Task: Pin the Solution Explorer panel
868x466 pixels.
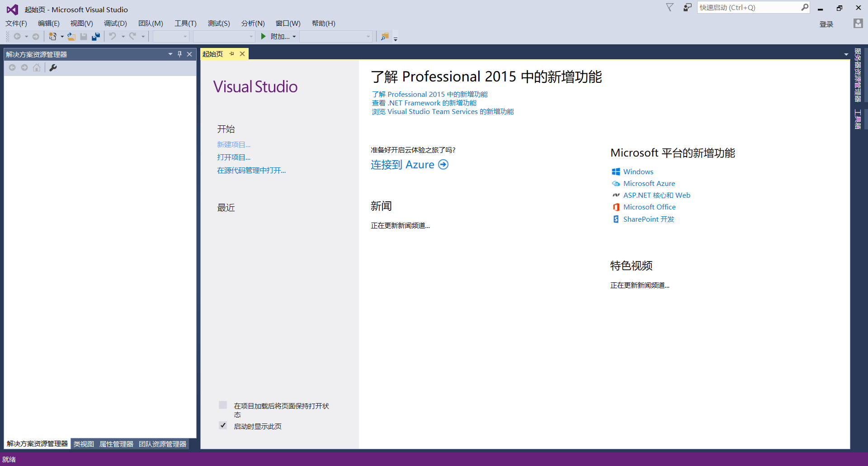Action: [180, 54]
